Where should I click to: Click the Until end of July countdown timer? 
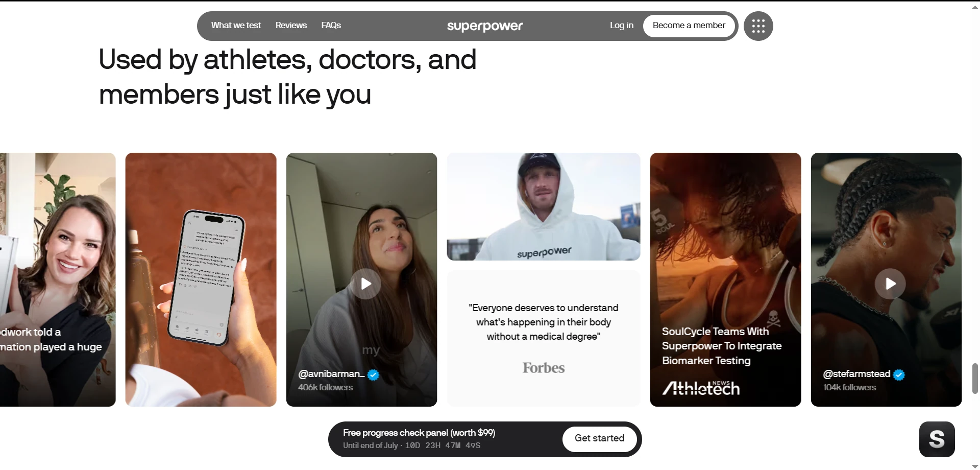pyautogui.click(x=411, y=445)
